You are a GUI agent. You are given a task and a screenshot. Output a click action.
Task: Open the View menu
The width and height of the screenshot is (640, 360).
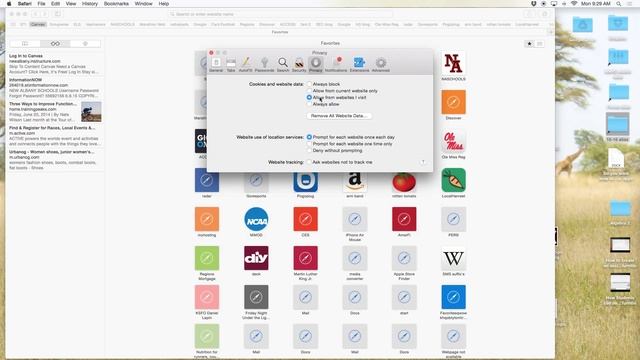(x=71, y=4)
